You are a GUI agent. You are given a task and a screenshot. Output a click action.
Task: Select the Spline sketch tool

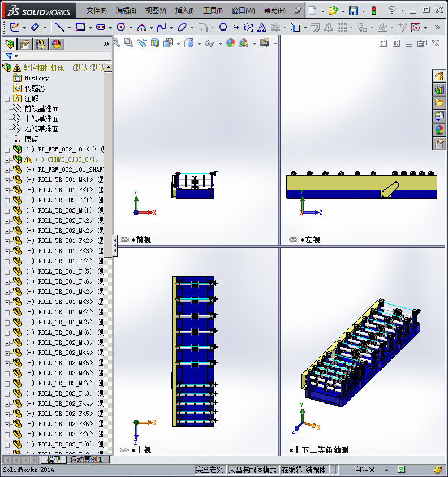[x=162, y=27]
